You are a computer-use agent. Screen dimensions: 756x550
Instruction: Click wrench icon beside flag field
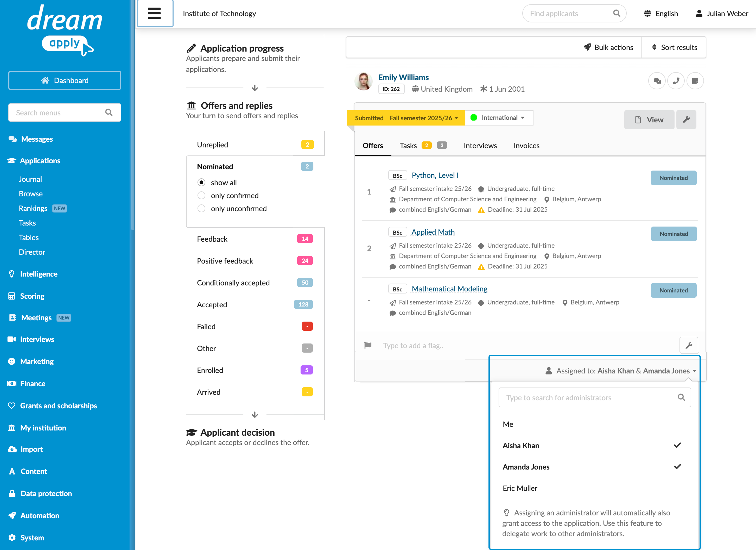coord(689,346)
